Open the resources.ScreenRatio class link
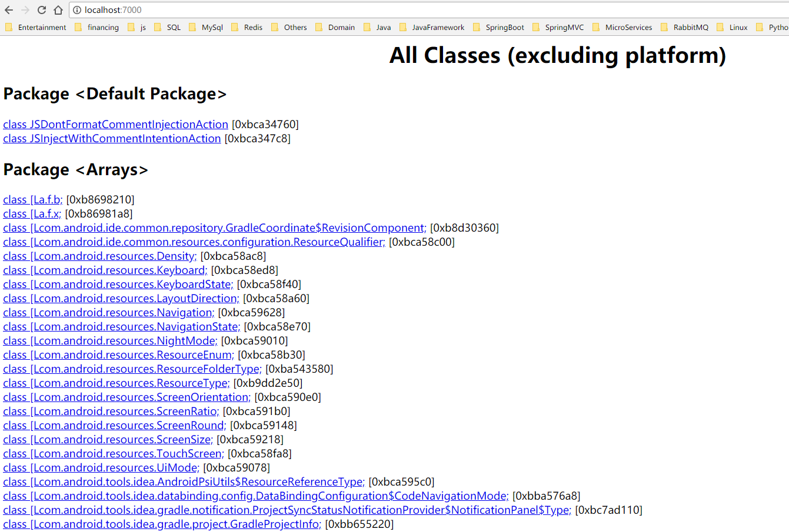The height and width of the screenshot is (532, 789). click(x=111, y=411)
